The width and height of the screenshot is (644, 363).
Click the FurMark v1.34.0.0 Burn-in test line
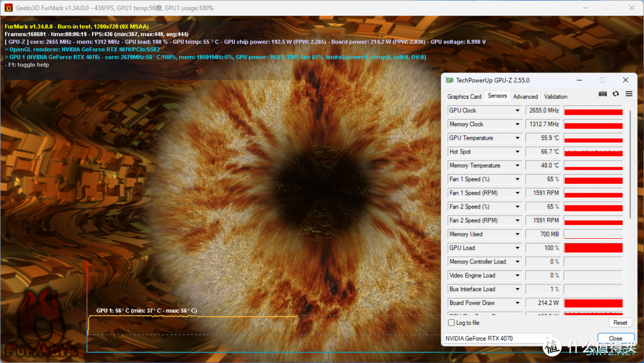point(77,26)
